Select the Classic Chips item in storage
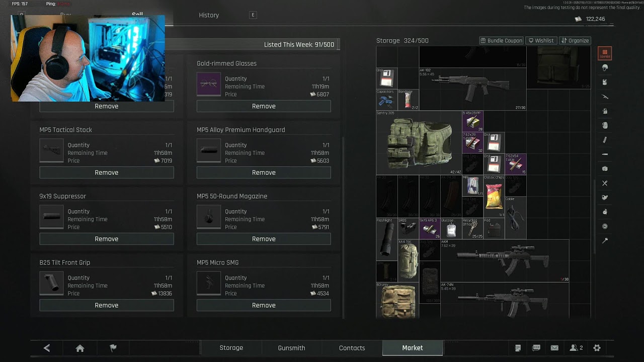Image resolution: width=644 pixels, height=362 pixels. click(x=494, y=196)
